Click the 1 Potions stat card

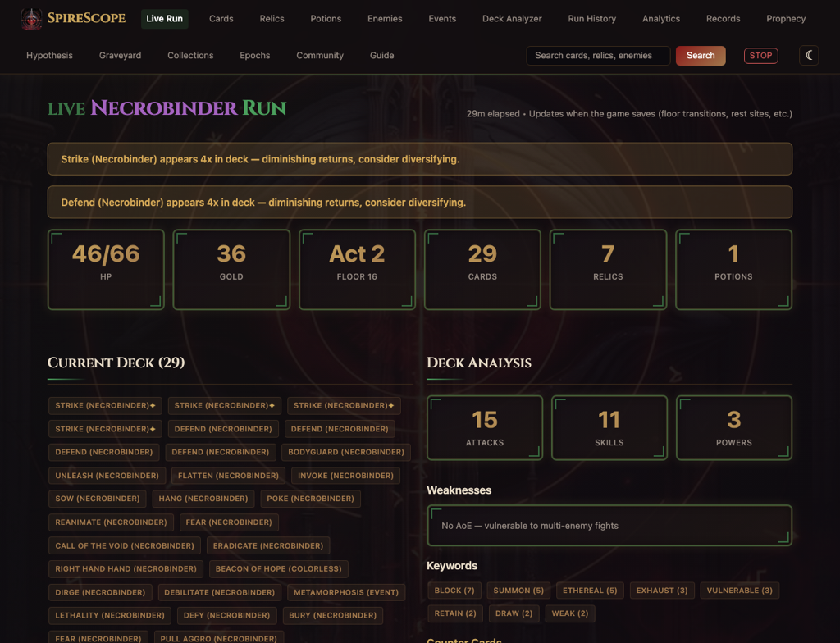[733, 270]
